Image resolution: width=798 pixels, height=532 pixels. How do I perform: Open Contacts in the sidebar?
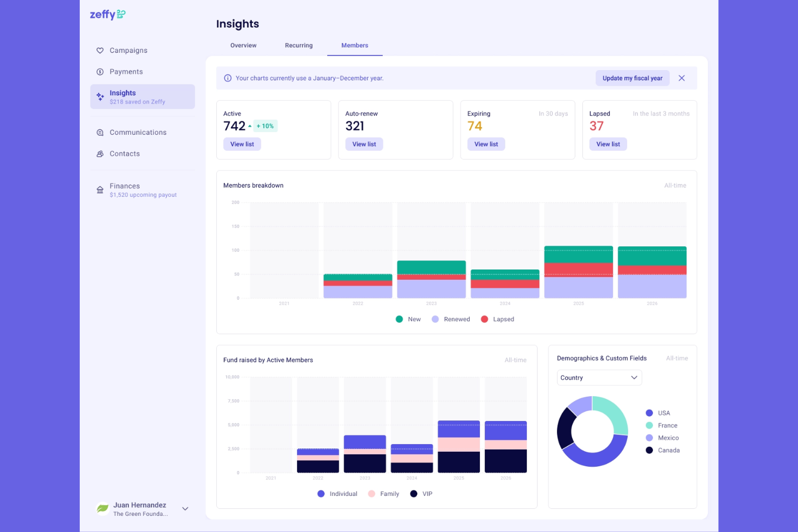tap(142, 154)
